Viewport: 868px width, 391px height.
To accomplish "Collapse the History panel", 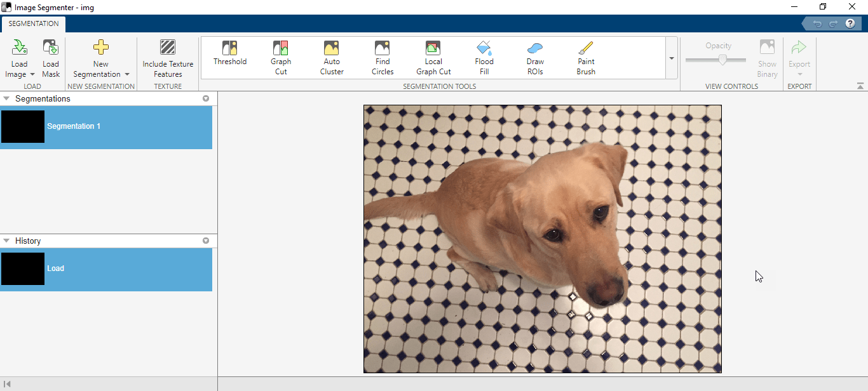I will click(6, 241).
